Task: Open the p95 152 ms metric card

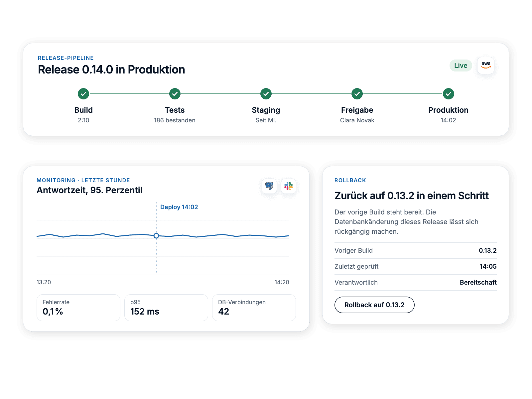Action: 166,308
